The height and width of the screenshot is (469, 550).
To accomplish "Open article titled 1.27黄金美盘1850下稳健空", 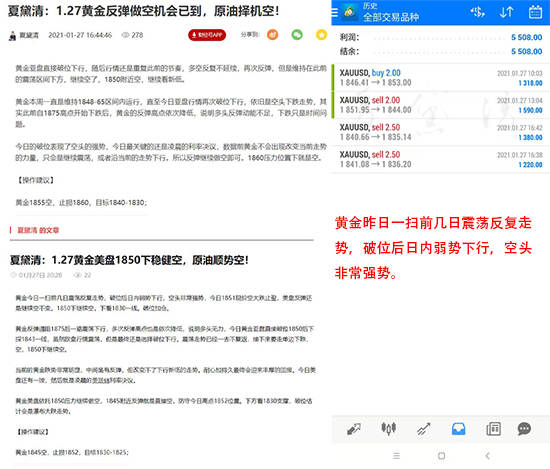I will [129, 260].
